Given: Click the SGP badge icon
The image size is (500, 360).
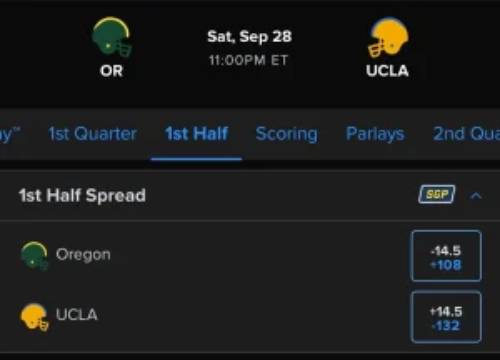Looking at the screenshot, I should 437,194.
